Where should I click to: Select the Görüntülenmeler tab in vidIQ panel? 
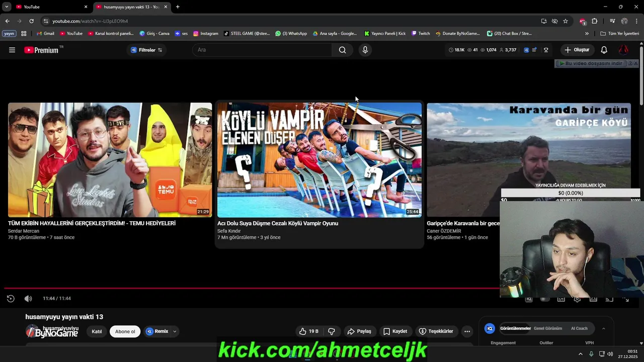pos(515,328)
